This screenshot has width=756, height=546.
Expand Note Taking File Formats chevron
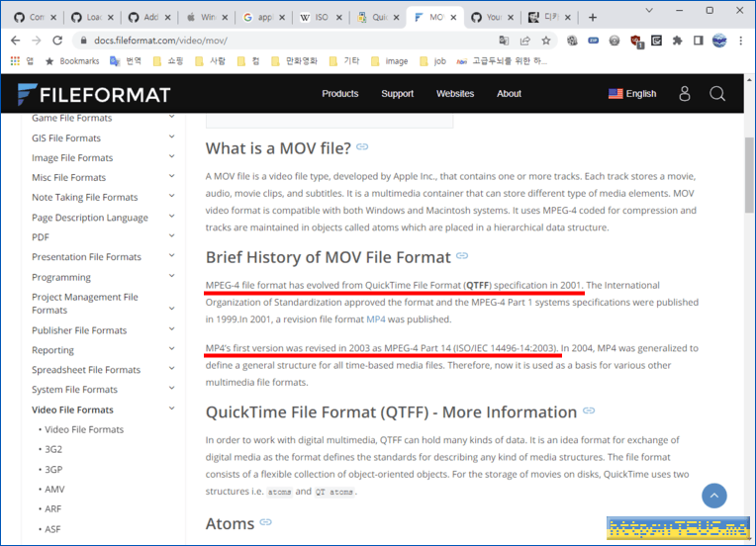(171, 196)
